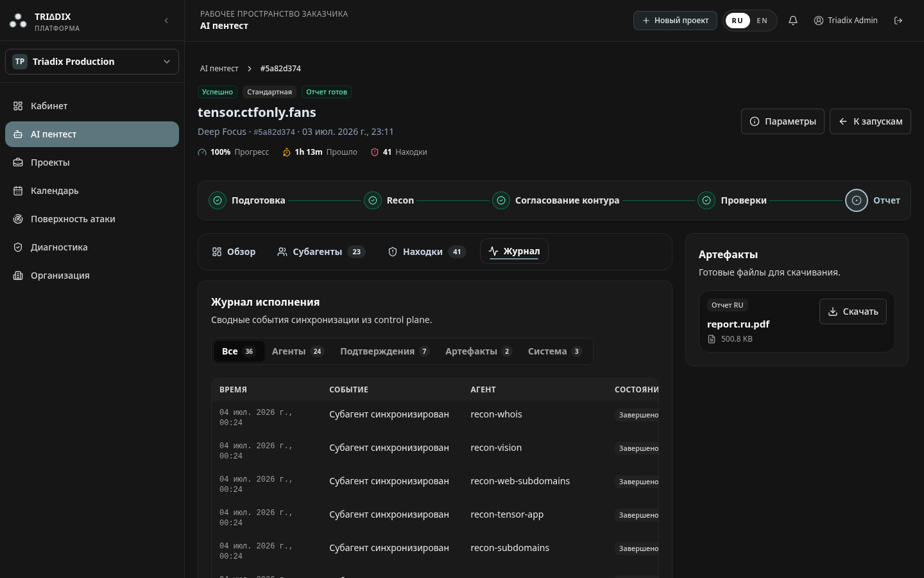This screenshot has width=924, height=578.
Task: Click the findings shield icon near 41
Action: (375, 152)
